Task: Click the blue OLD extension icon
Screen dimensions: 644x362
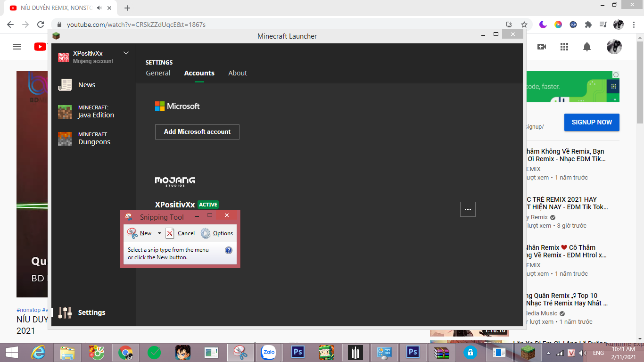Action: coord(573,25)
